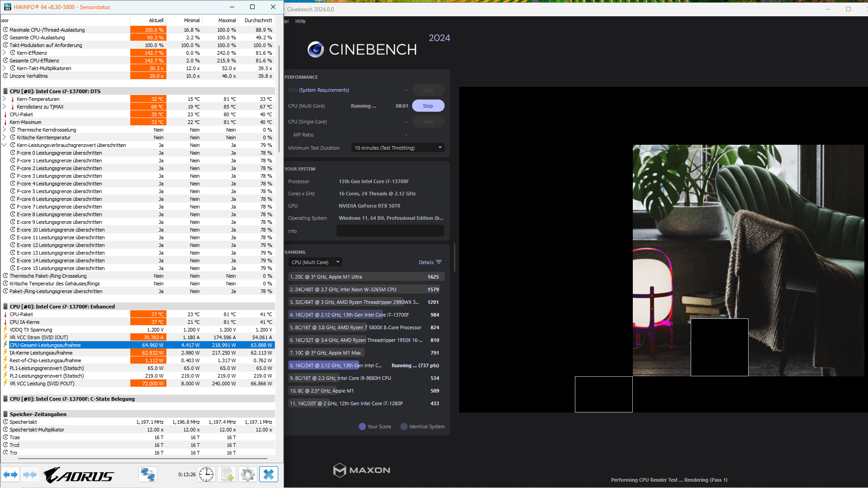Click the Identical System legend dot
The width and height of the screenshot is (868, 488).
click(404, 426)
